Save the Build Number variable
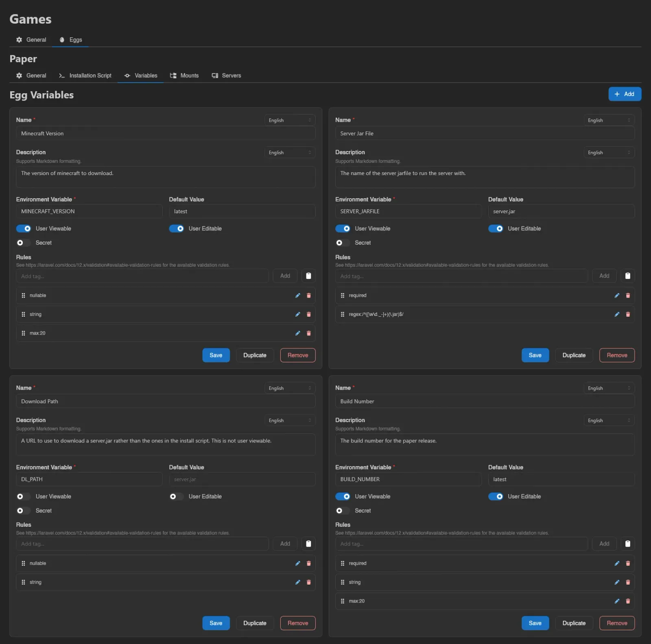The width and height of the screenshot is (651, 644). tap(535, 623)
